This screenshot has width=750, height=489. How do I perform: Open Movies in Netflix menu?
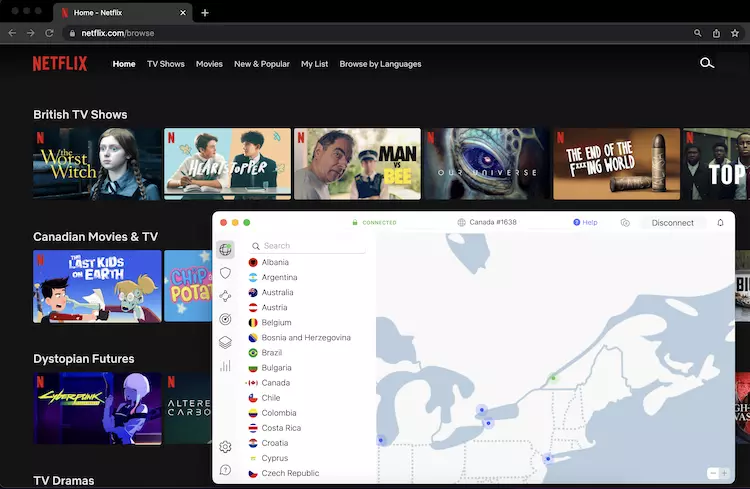pos(209,64)
